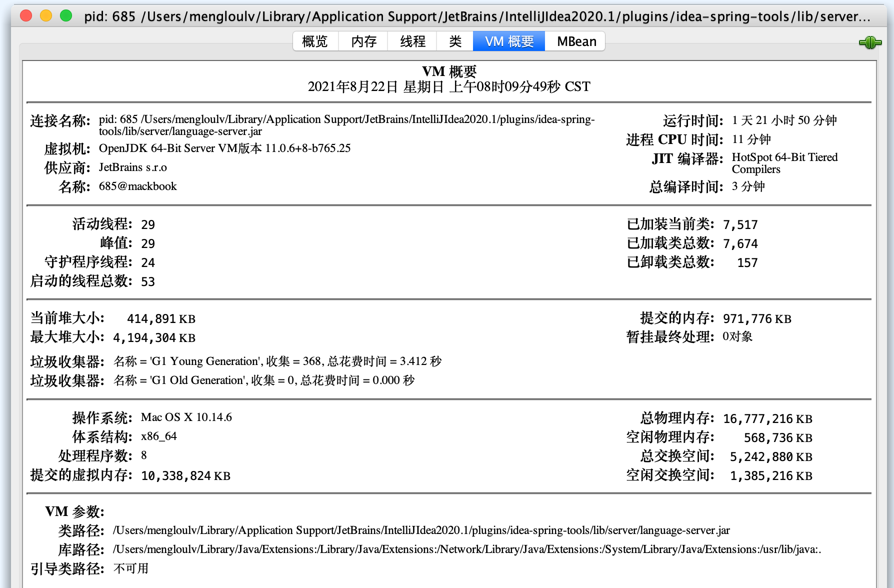Click the OpenJDK 64-Bit Server VM version text
The height and width of the screenshot is (588, 894).
point(224,148)
